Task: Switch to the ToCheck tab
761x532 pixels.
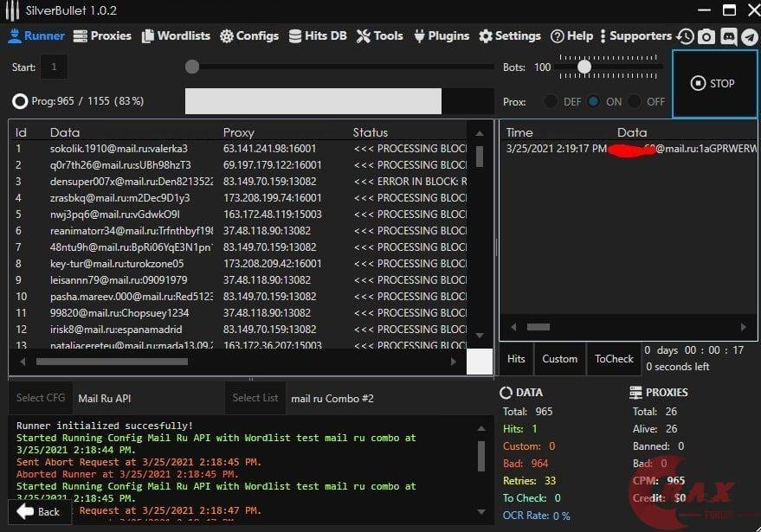Action: (x=614, y=359)
